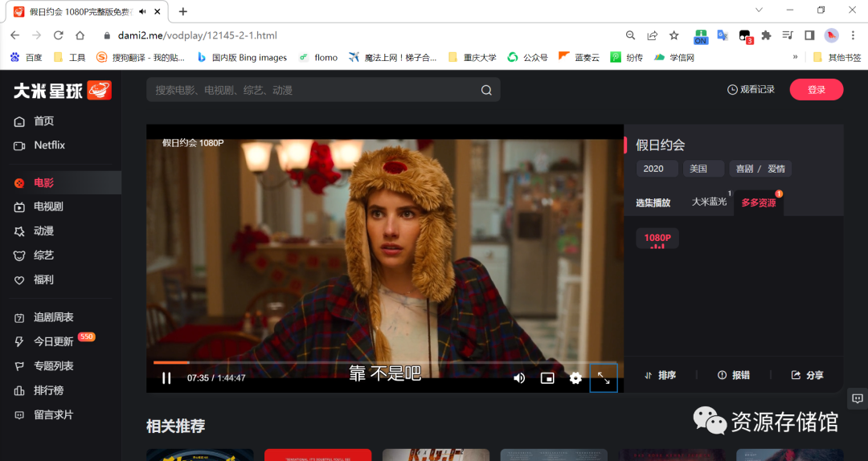868x461 pixels.
Task: Click the 美国 region tag
Action: tap(703, 169)
